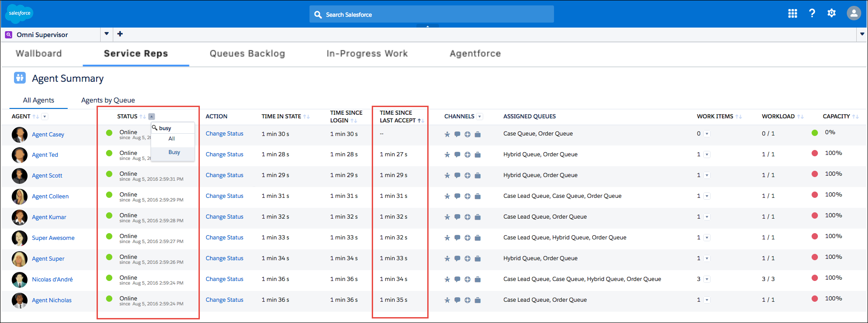Click Agent Casey's chat bubble channel icon
Image resolution: width=868 pixels, height=323 pixels.
pos(457,134)
